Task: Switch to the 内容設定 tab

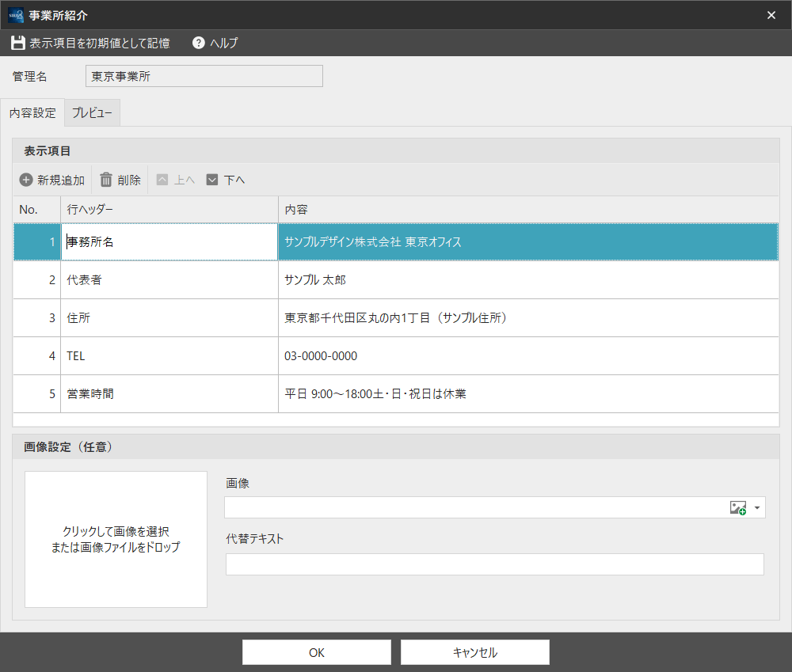Action: (x=32, y=112)
